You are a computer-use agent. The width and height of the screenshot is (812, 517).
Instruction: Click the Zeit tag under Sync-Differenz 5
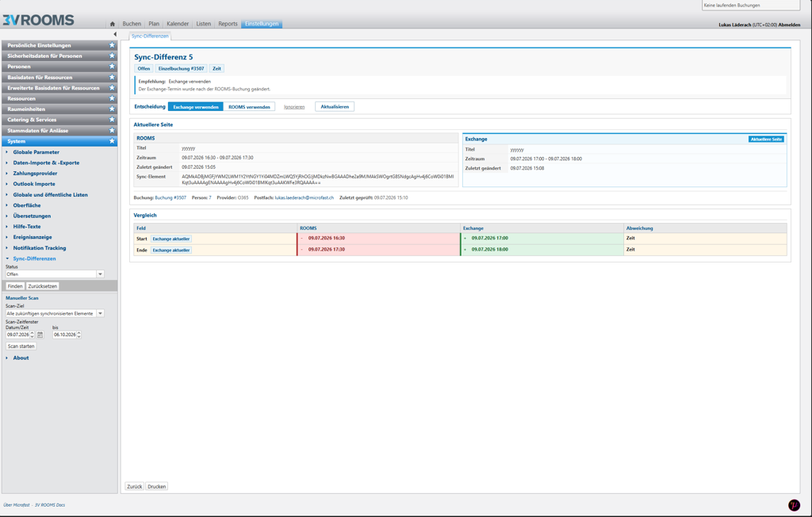(216, 68)
